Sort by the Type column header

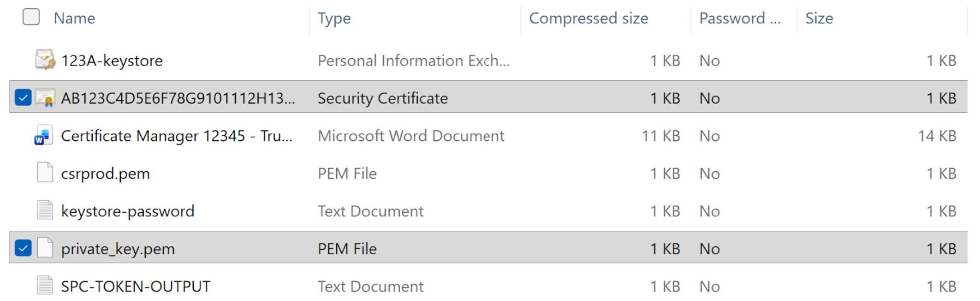334,18
